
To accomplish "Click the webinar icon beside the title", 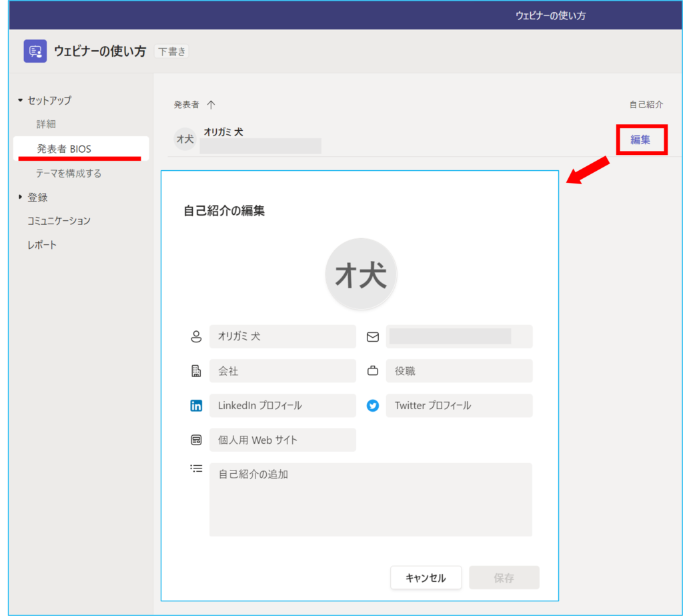I will click(35, 51).
